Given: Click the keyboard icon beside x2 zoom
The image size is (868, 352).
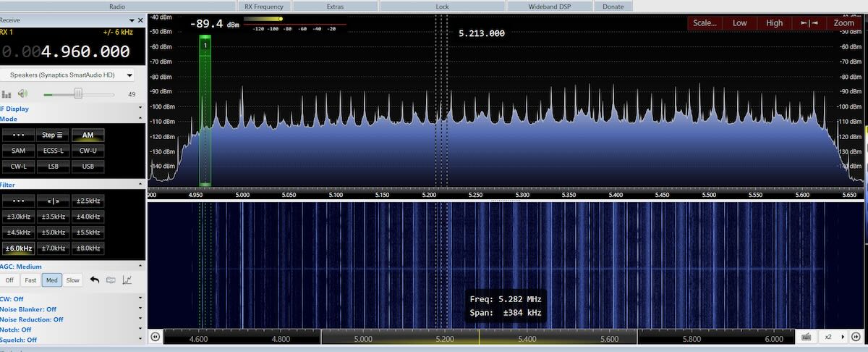Looking at the screenshot, I should (x=806, y=337).
